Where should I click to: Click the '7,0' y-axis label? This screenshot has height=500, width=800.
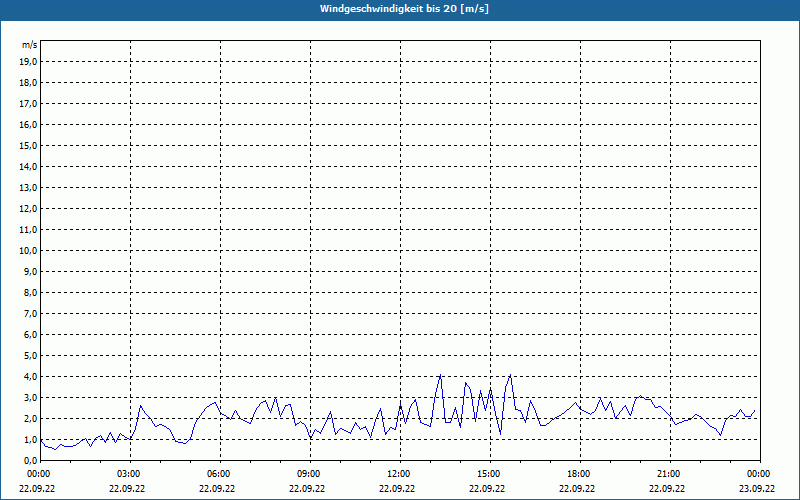click(32, 313)
